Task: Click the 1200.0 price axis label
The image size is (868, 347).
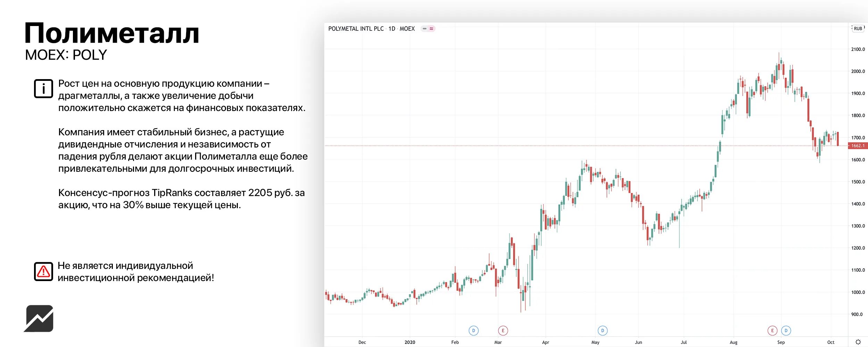Action: point(858,248)
